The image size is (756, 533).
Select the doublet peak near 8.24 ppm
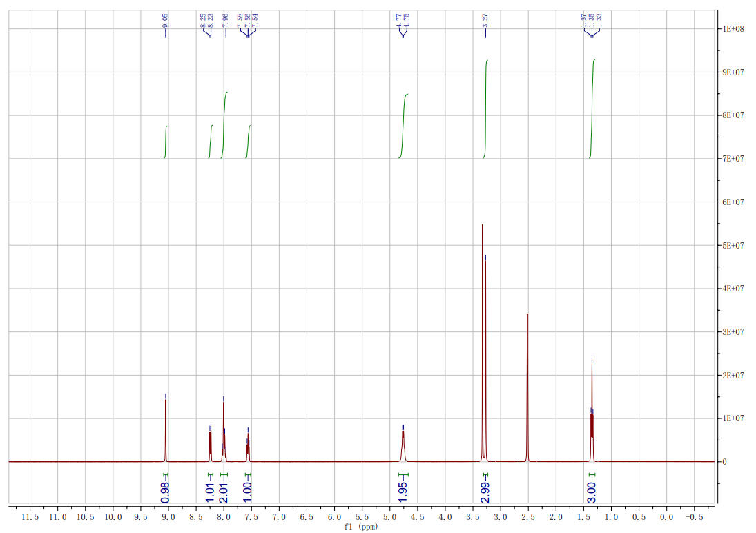pos(210,446)
